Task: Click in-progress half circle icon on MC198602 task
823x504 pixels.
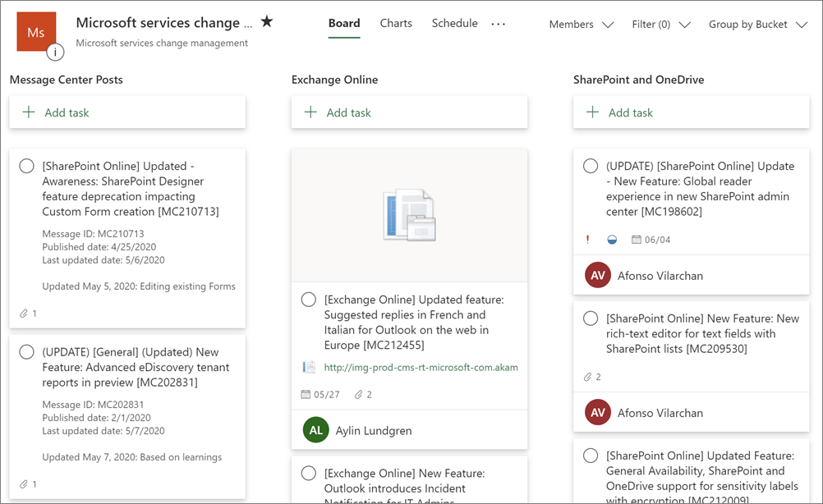Action: 611,240
